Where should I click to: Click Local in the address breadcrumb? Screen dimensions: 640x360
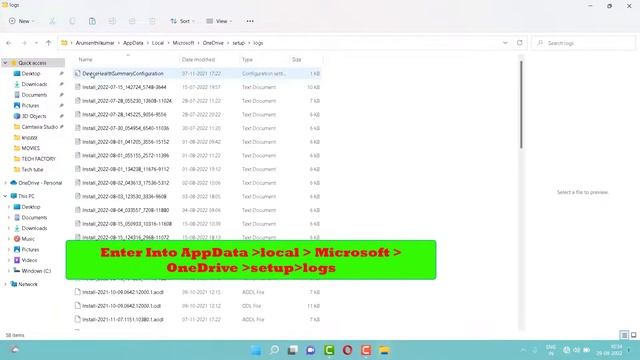(x=158, y=43)
